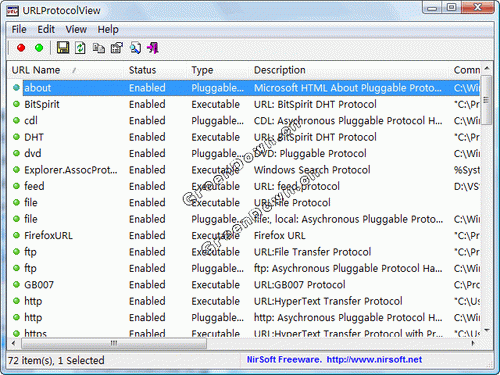Sort by the Status column header
The height and width of the screenshot is (375, 500).
click(155, 70)
